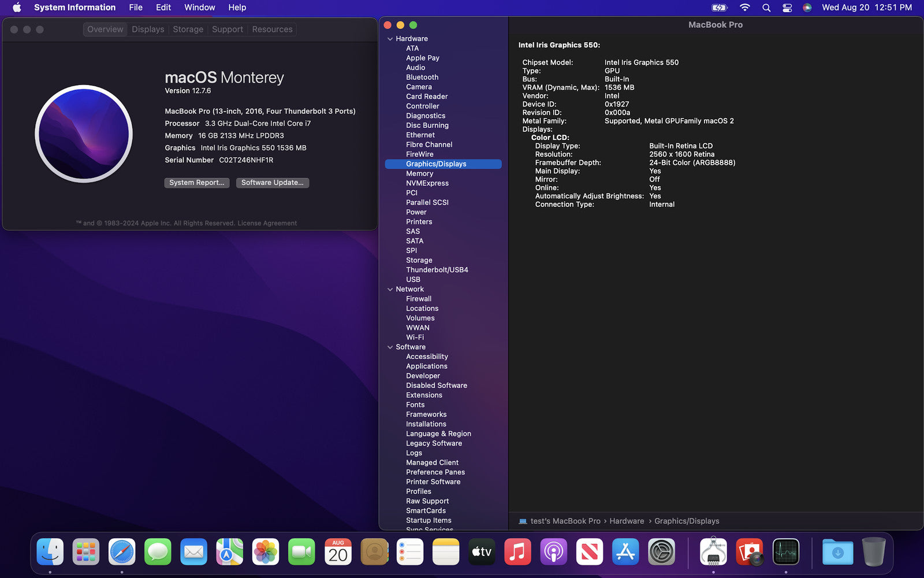Open the Downloads folder stack

(x=837, y=551)
